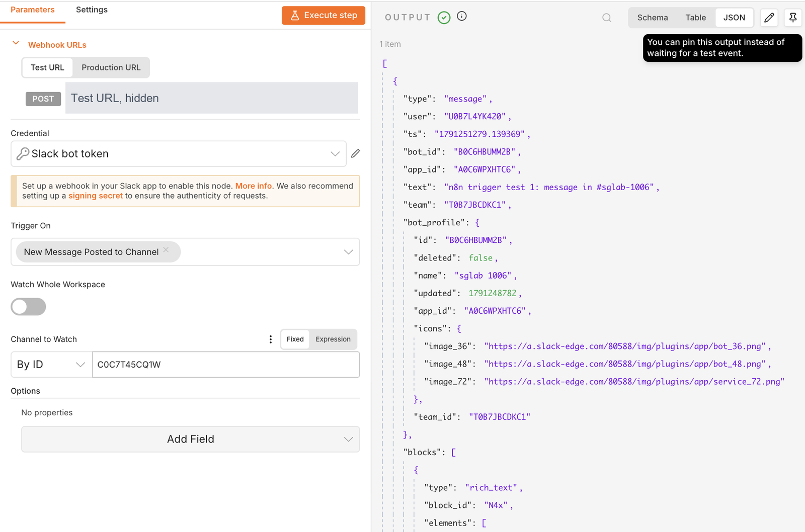Image resolution: width=805 pixels, height=532 pixels.
Task: Click the updated 1791248782 value
Action: pyautogui.click(x=493, y=293)
